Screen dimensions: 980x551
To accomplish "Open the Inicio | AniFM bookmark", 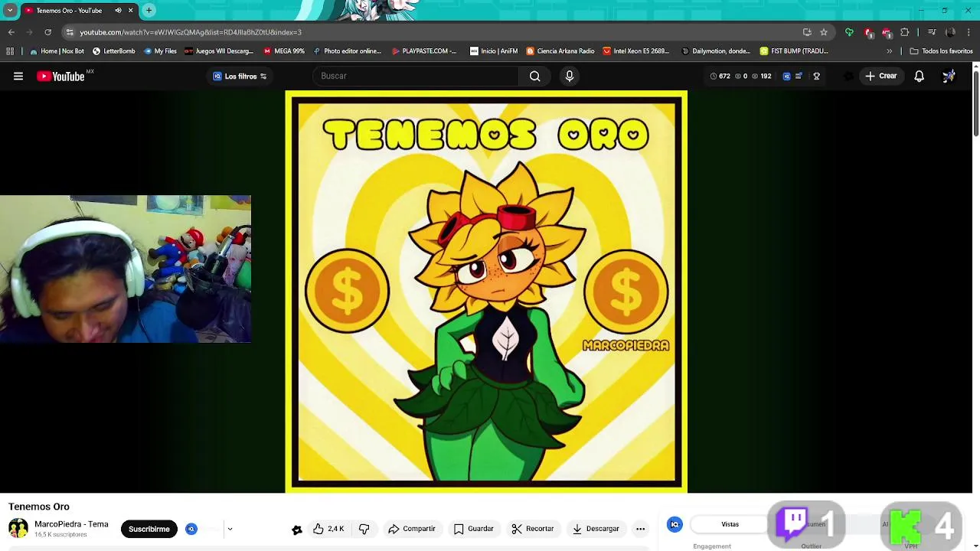I will pos(494,51).
